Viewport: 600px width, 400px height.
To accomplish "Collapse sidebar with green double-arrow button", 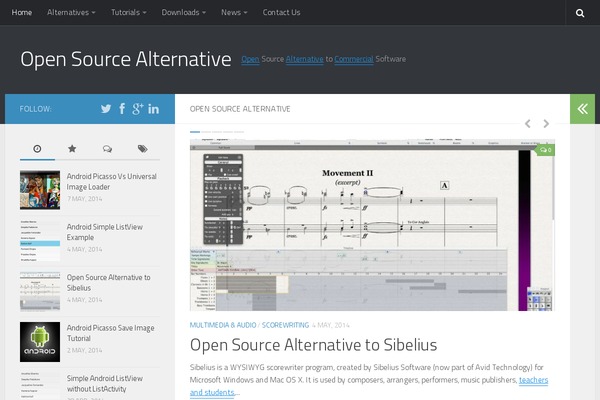I will point(582,109).
